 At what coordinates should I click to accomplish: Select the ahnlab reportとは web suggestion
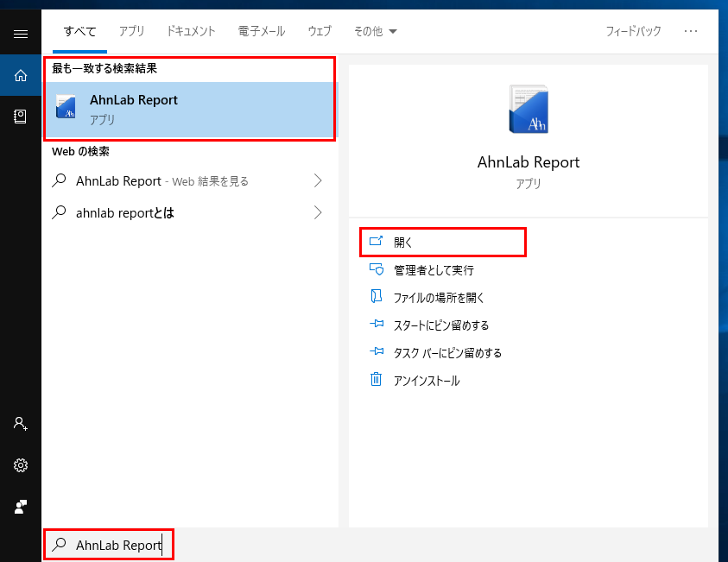coord(190,212)
